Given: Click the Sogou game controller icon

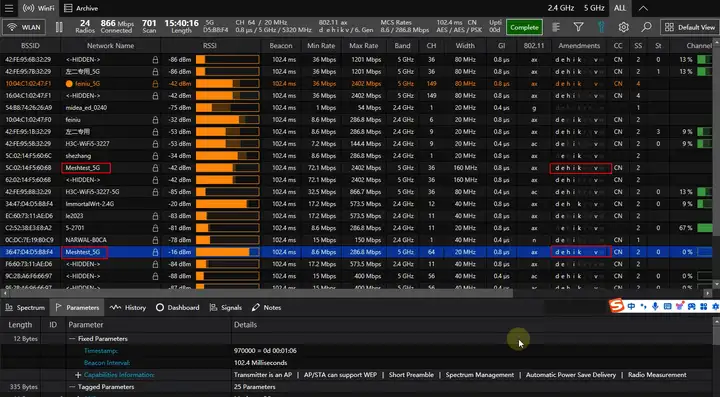Looking at the screenshot, I should (692, 306).
